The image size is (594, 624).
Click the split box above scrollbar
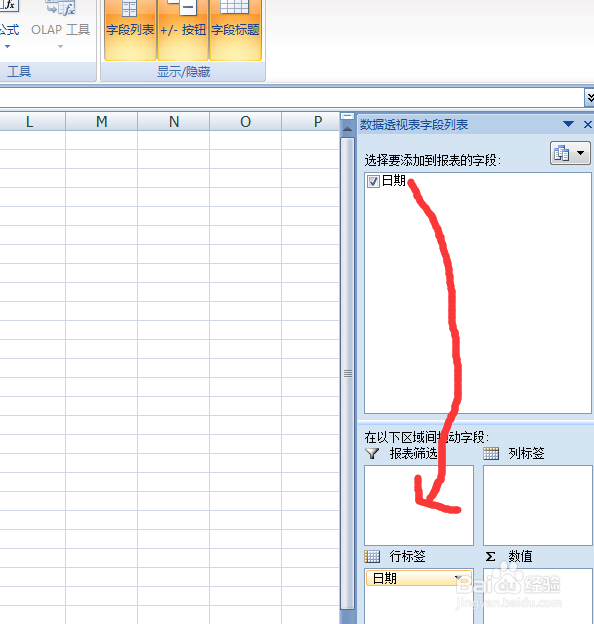(348, 116)
